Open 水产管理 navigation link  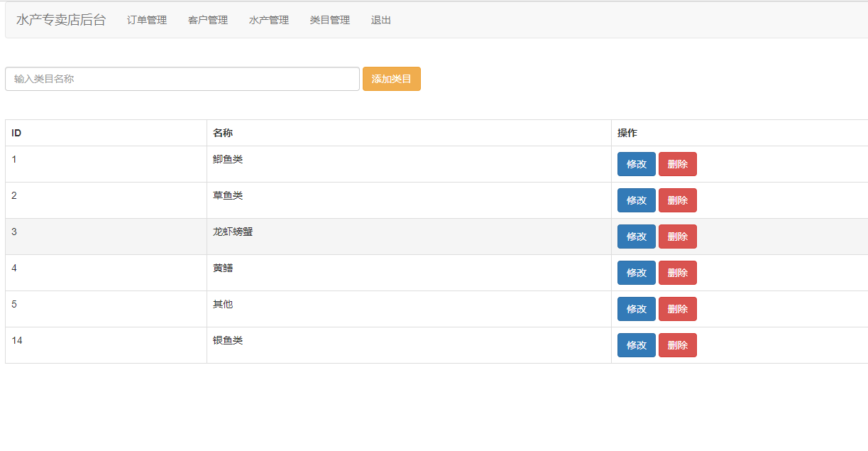pos(269,20)
